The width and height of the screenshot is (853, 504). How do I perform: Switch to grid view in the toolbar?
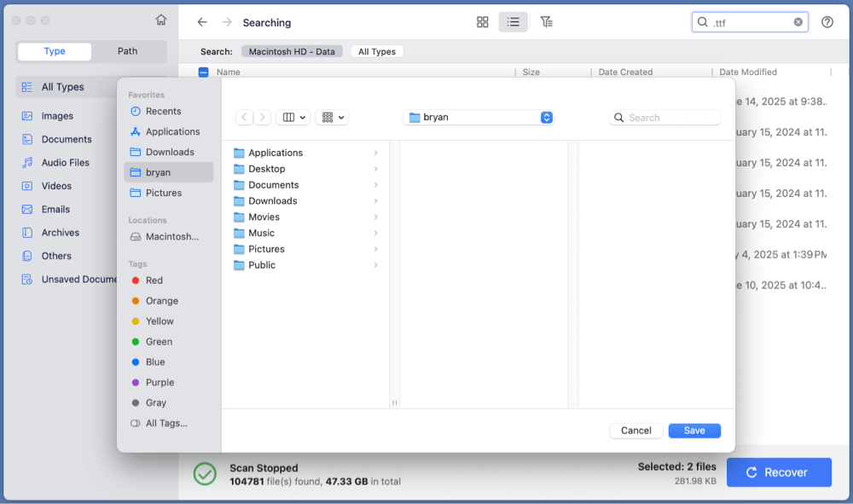pyautogui.click(x=483, y=22)
